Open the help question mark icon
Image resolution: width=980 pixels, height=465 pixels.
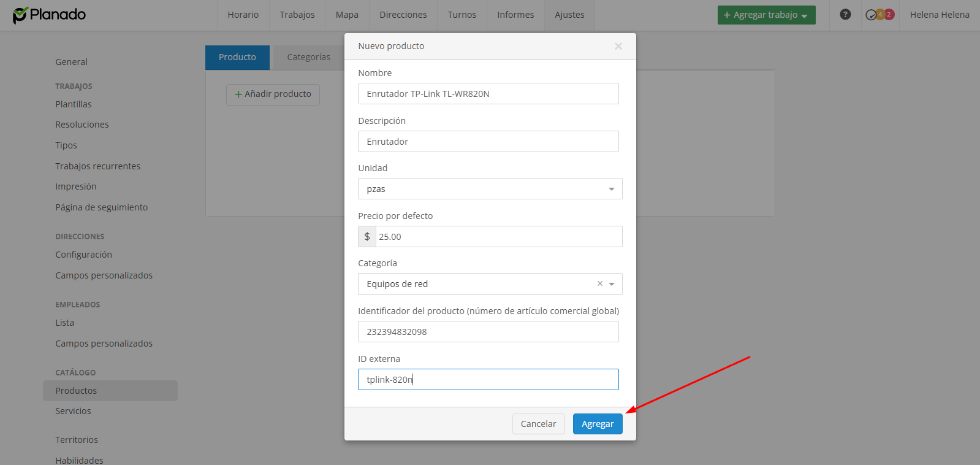[x=845, y=14]
